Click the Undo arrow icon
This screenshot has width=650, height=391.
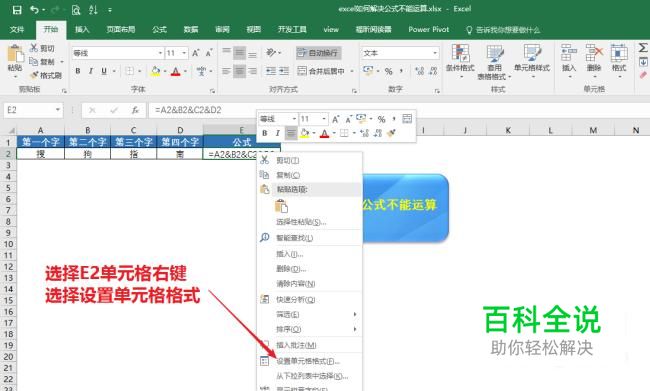(35, 10)
